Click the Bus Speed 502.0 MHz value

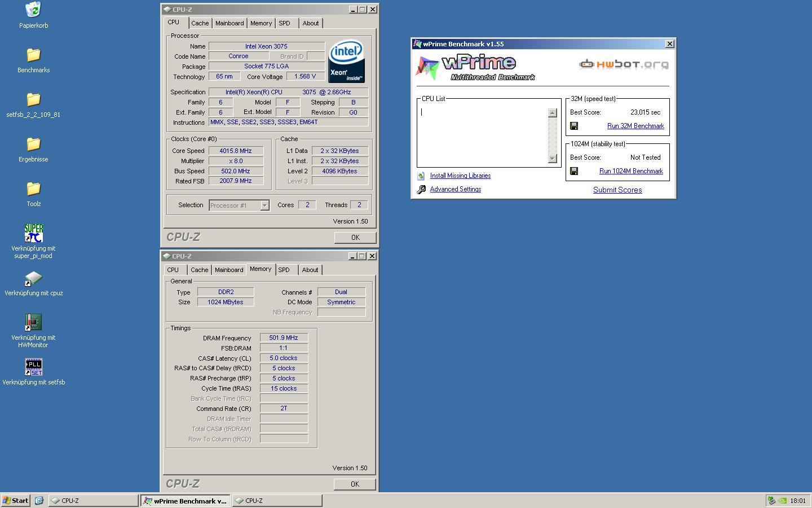point(236,171)
